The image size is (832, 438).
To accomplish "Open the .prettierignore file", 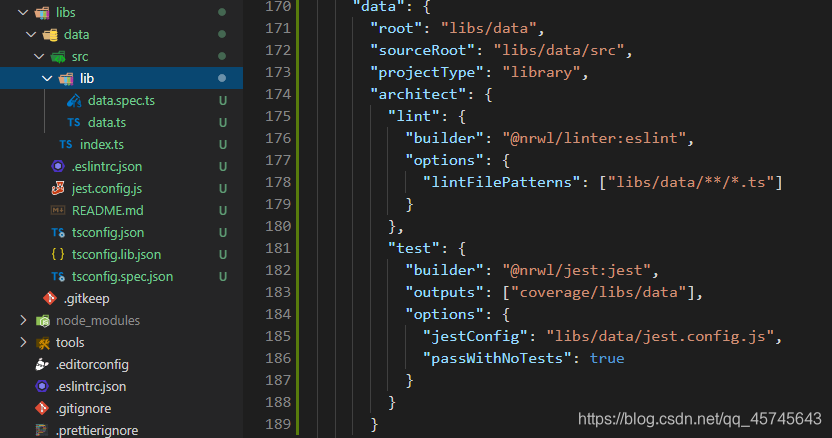I will 97,430.
